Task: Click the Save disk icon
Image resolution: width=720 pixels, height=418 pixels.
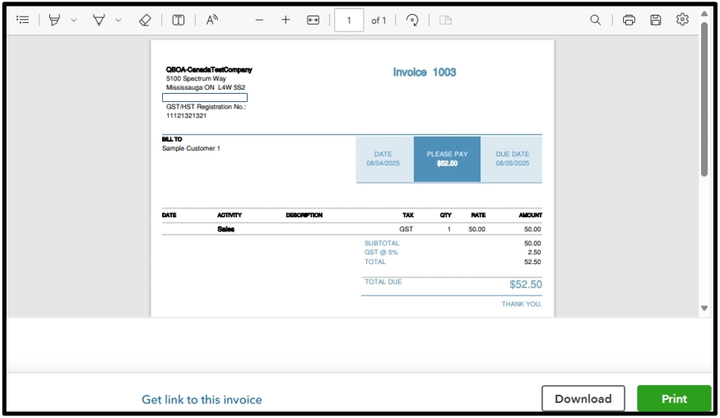Action: click(x=655, y=20)
